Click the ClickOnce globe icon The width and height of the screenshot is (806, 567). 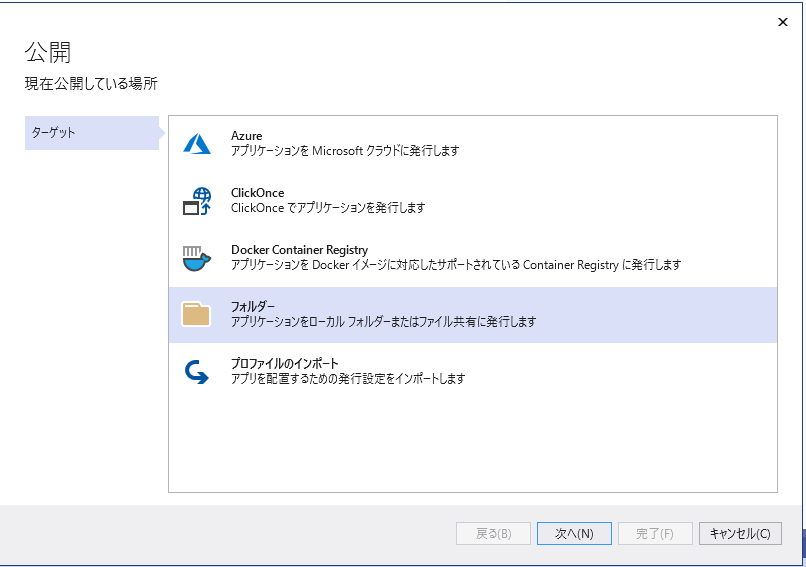[197, 200]
